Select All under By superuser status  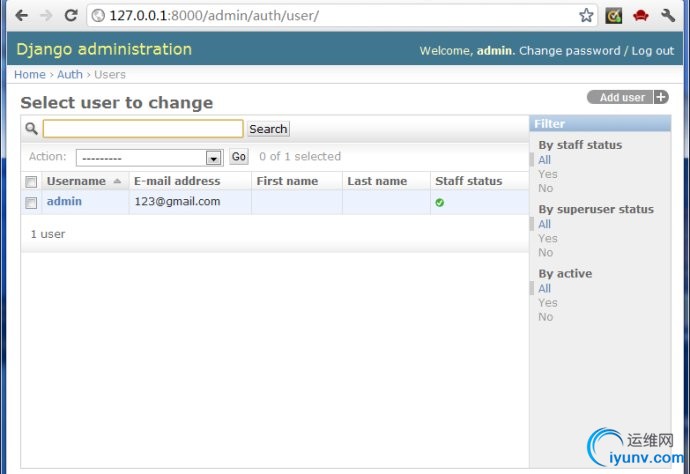[x=544, y=224]
